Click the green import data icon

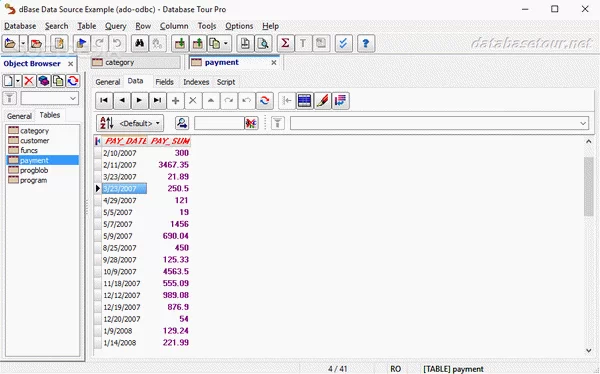click(180, 43)
